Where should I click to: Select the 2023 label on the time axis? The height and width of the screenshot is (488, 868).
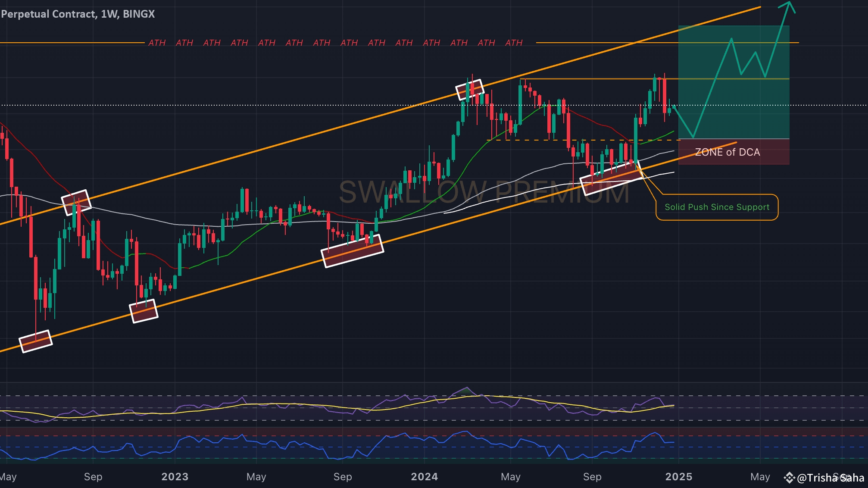tap(175, 477)
